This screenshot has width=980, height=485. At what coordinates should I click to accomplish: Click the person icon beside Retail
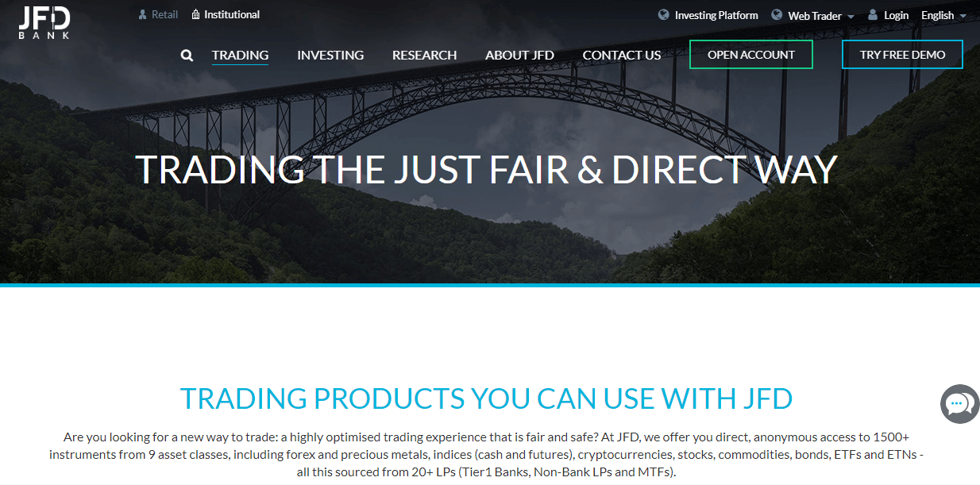point(143,14)
